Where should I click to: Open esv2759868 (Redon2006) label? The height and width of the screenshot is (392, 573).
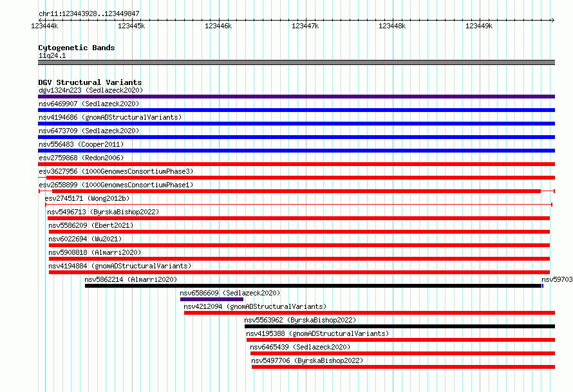81,158
